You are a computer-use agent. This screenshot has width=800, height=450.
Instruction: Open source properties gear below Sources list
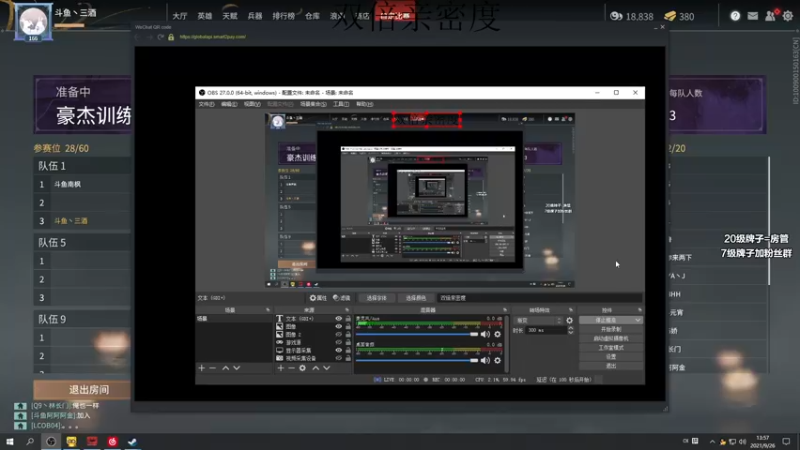click(303, 368)
